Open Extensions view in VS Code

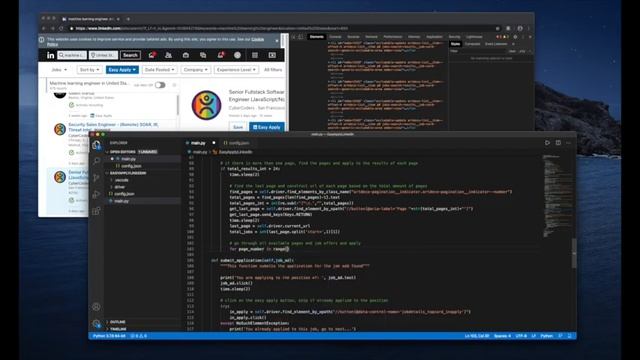pos(96,211)
